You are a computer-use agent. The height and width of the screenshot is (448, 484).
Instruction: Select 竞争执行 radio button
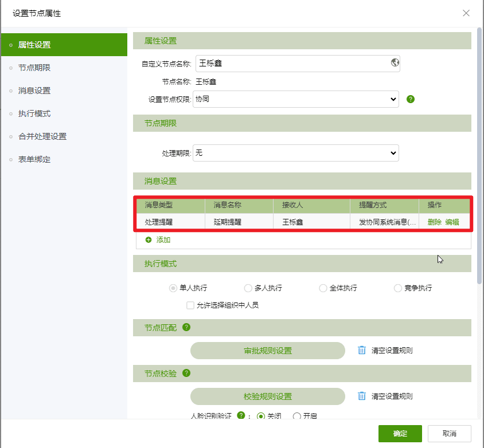(x=398, y=288)
